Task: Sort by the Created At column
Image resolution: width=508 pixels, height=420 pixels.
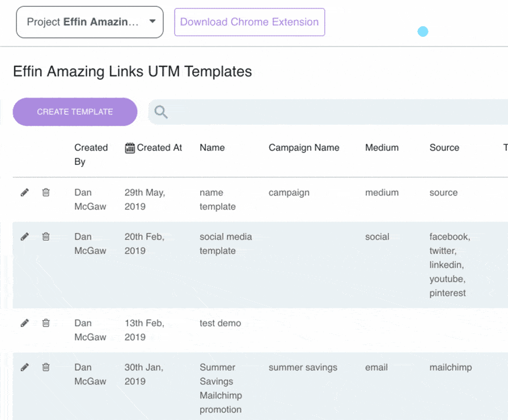Action: coord(159,147)
